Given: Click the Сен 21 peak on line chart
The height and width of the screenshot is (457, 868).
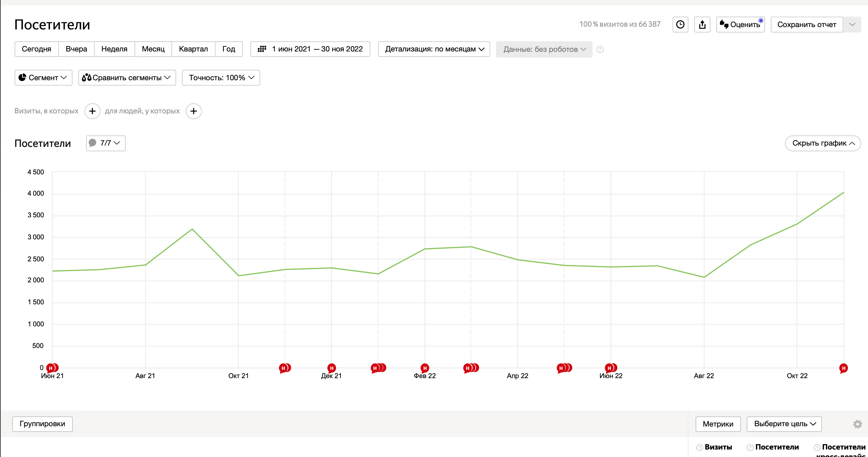Looking at the screenshot, I should pyautogui.click(x=192, y=229).
